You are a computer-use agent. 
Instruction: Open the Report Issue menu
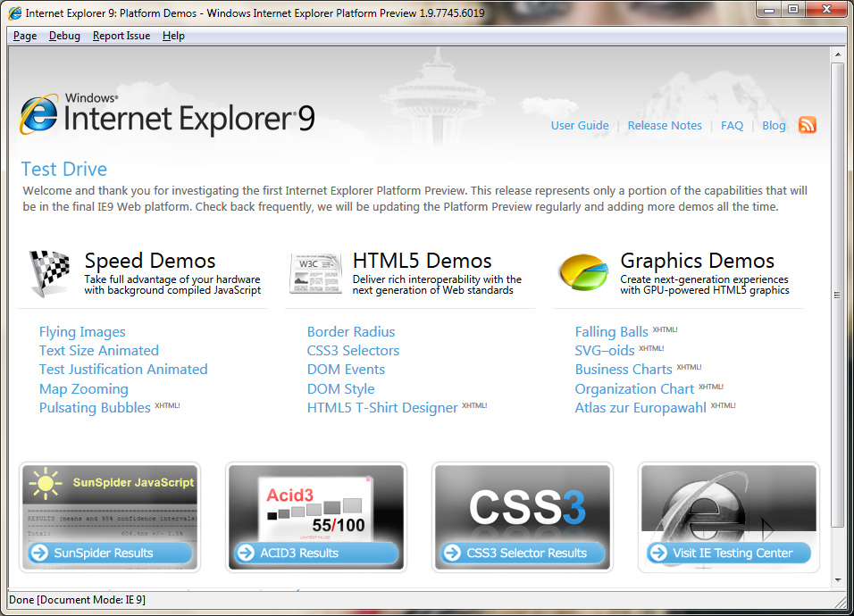pyautogui.click(x=121, y=36)
